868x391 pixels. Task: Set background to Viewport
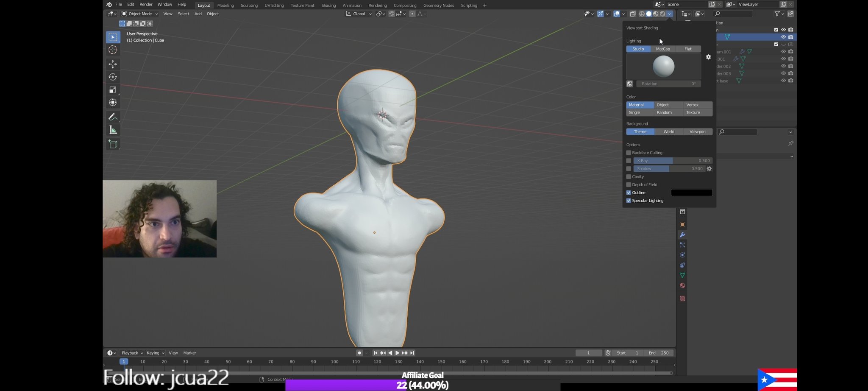698,132
